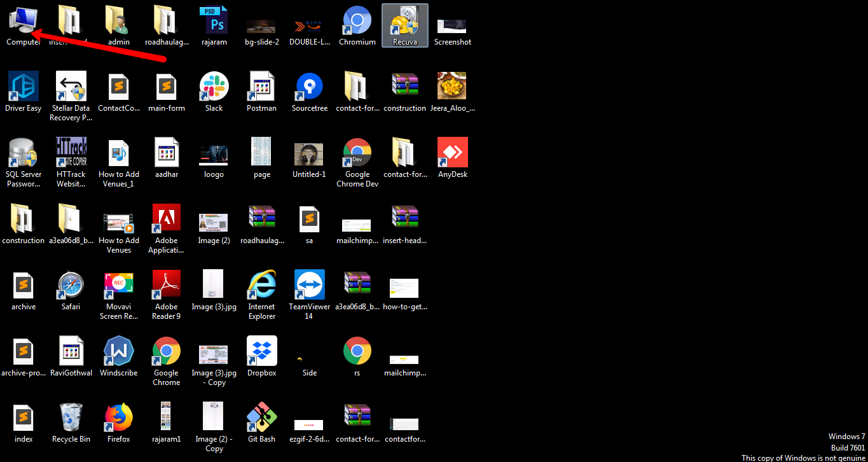Select the Chrome icon labeled rs

357,356
